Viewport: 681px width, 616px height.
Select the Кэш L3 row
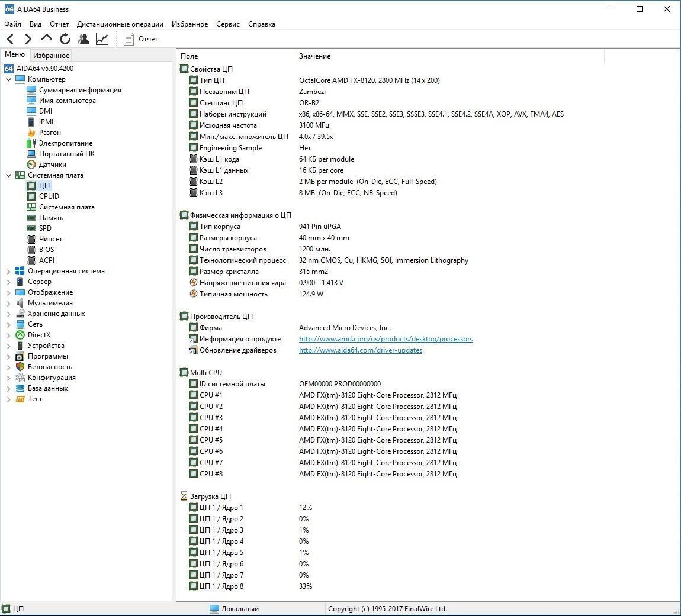(x=293, y=193)
